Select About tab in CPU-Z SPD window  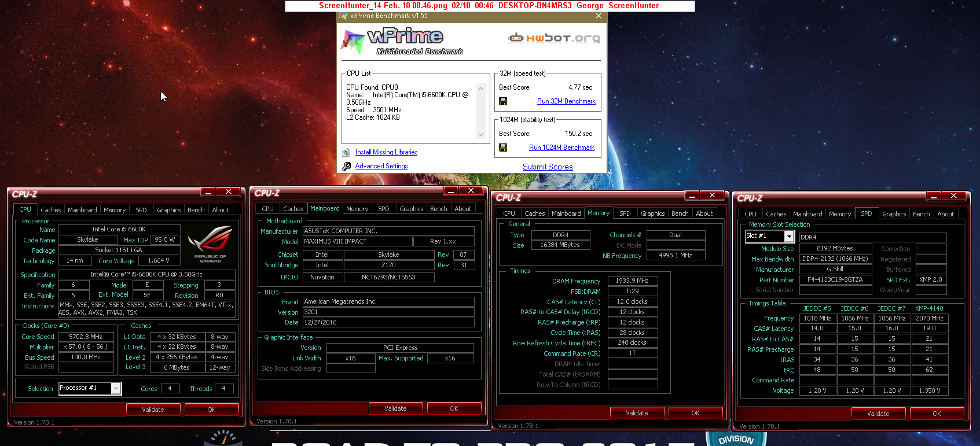tap(946, 214)
